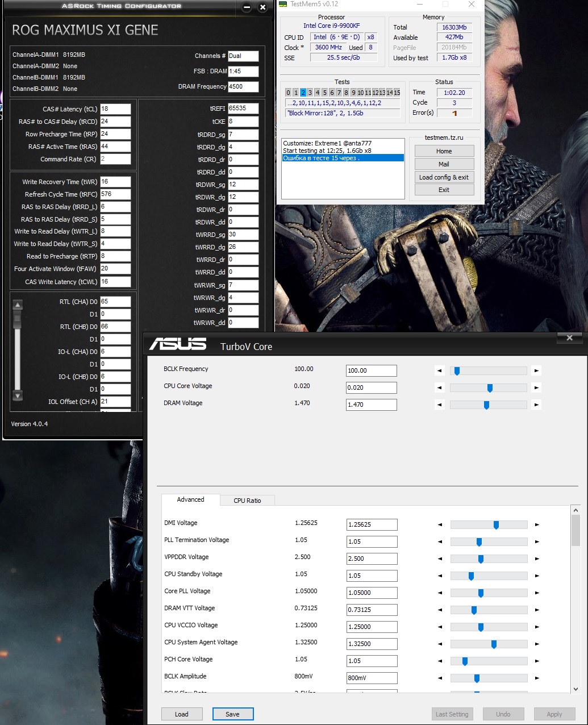Image resolution: width=588 pixels, height=725 pixels.
Task: Click increase arrow for VPPDDR Voltage
Action: [x=537, y=559]
